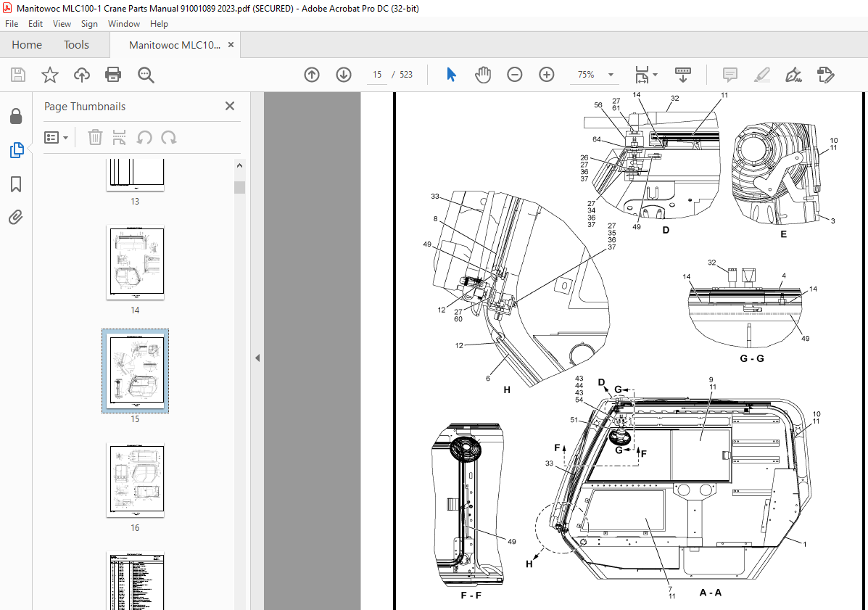
Task: Select page 13 thumbnail
Action: 135,176
